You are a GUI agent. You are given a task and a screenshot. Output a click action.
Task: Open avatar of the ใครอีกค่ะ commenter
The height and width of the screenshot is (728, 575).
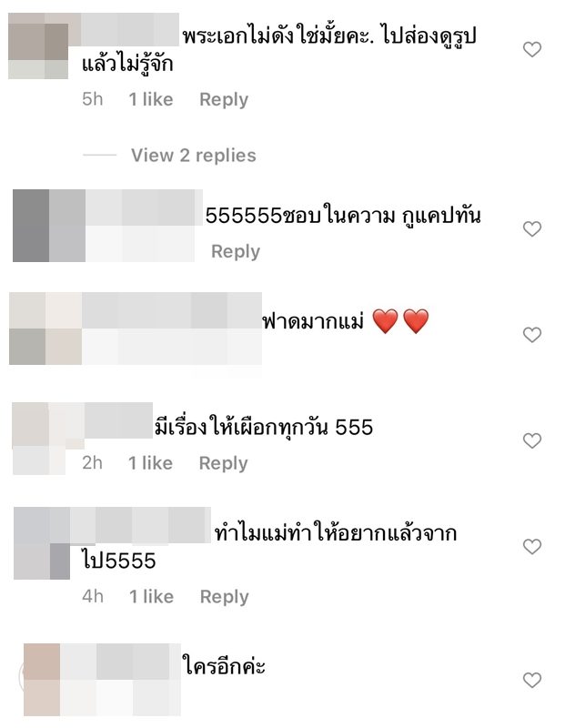[42, 680]
